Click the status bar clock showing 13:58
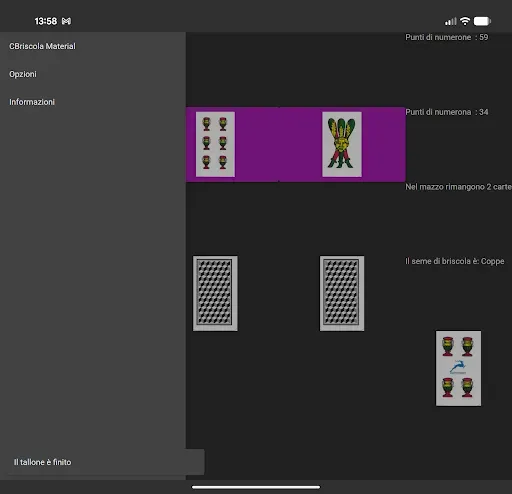Screen dimensions: 512x494 coord(46,21)
